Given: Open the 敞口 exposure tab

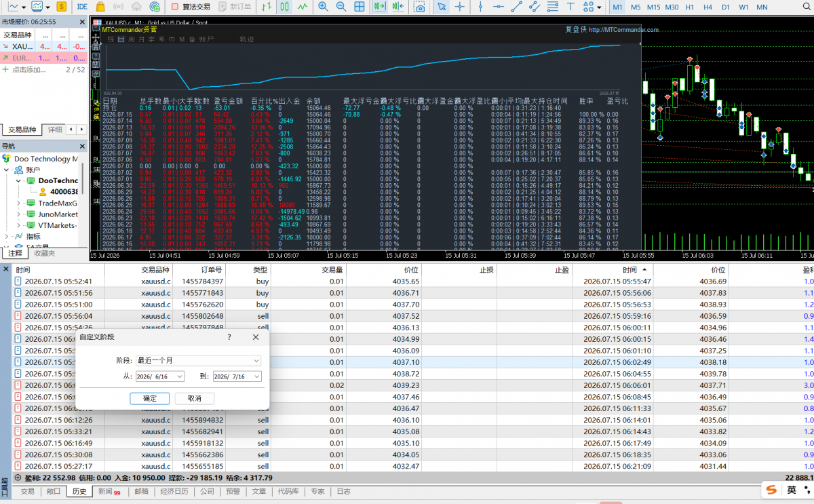Looking at the screenshot, I should coord(53,492).
